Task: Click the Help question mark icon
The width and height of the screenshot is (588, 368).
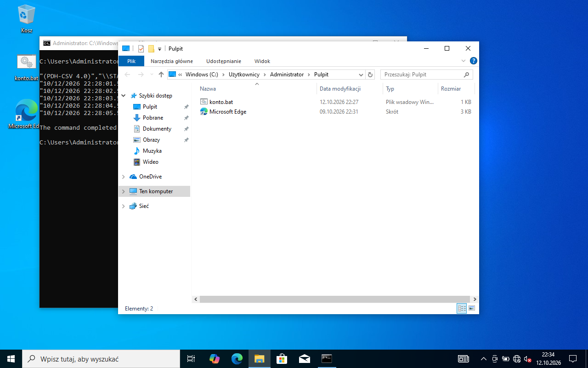Action: 474,61
